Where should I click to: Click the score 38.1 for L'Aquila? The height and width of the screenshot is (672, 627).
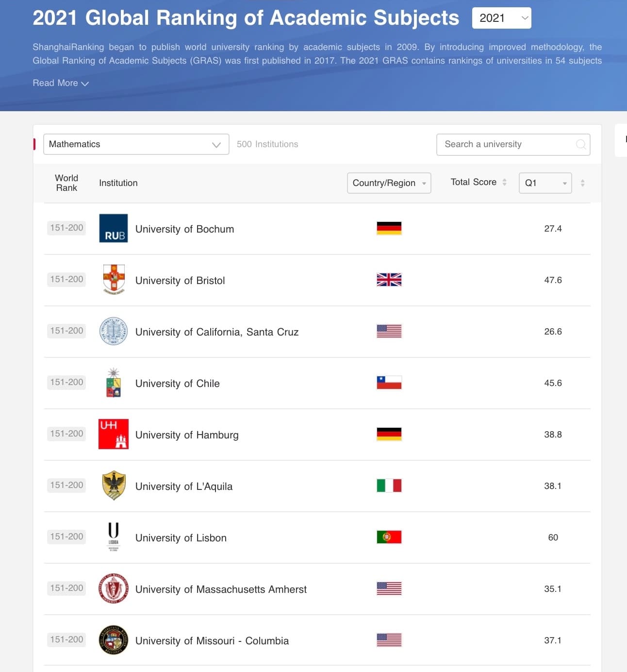coord(553,486)
